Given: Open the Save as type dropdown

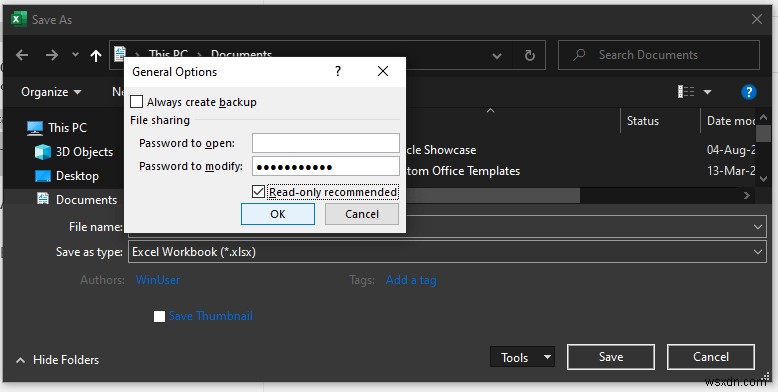Looking at the screenshot, I should coord(758,252).
